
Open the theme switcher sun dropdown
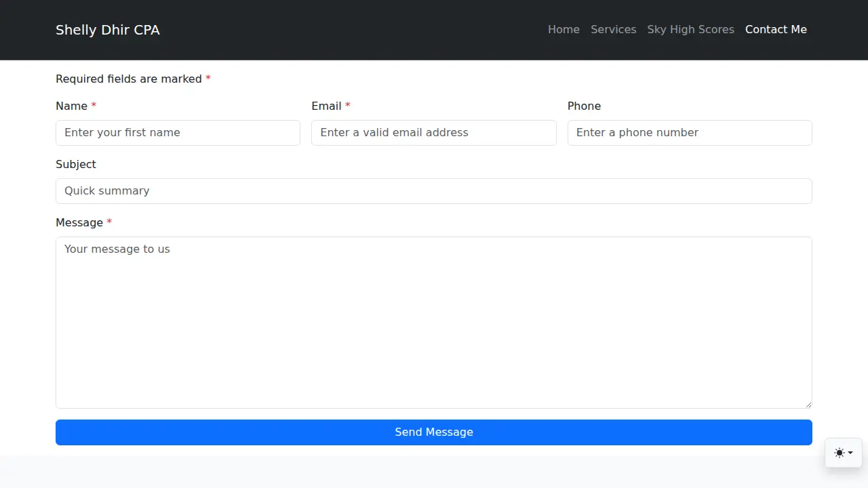pos(844,453)
